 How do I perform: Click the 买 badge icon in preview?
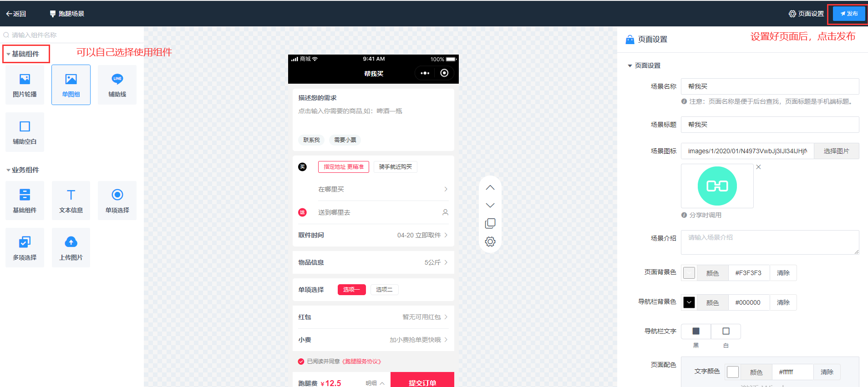pos(302,167)
